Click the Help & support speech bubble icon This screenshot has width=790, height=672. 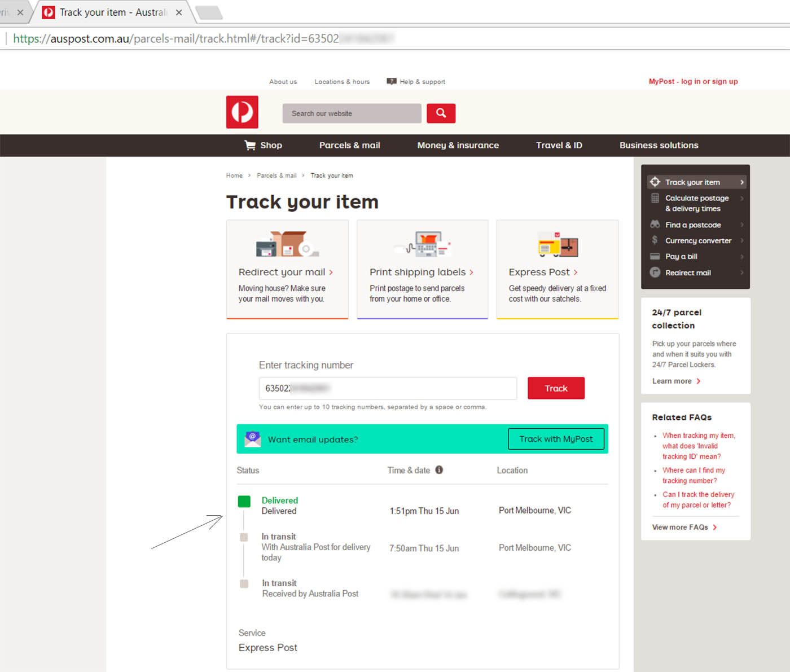pyautogui.click(x=392, y=81)
